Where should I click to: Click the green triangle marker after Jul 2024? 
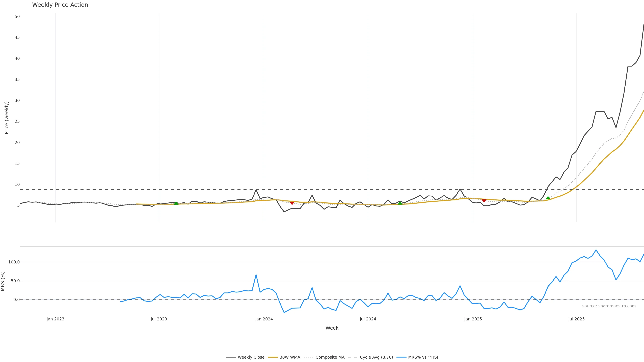click(400, 203)
